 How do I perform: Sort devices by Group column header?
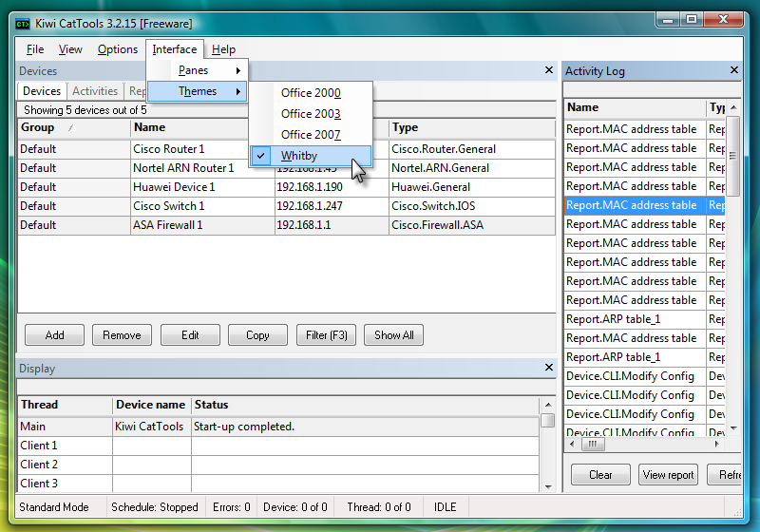pos(74,128)
